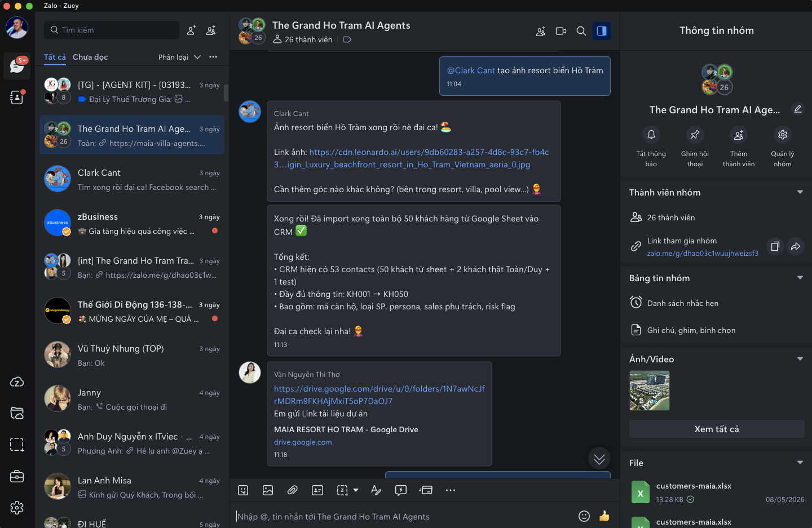Open the Janny conversation
The width and height of the screenshot is (812, 528).
132,399
